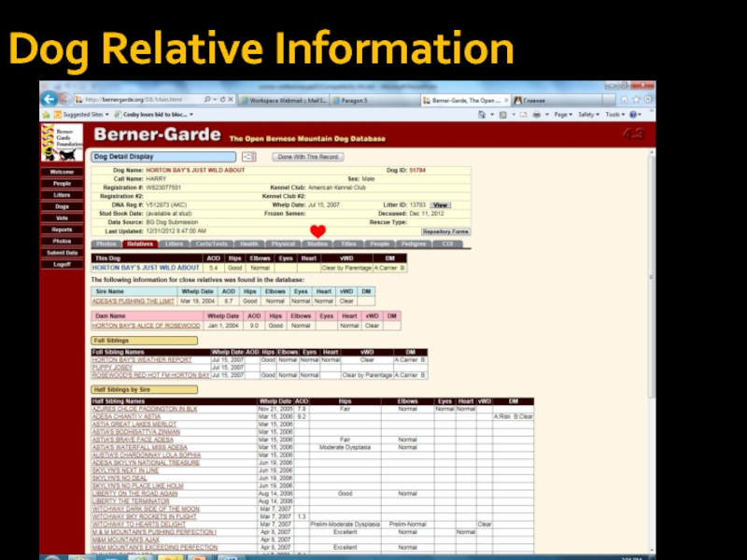Expand the Suggested Sites dropdown
747x560 pixels.
107,115
